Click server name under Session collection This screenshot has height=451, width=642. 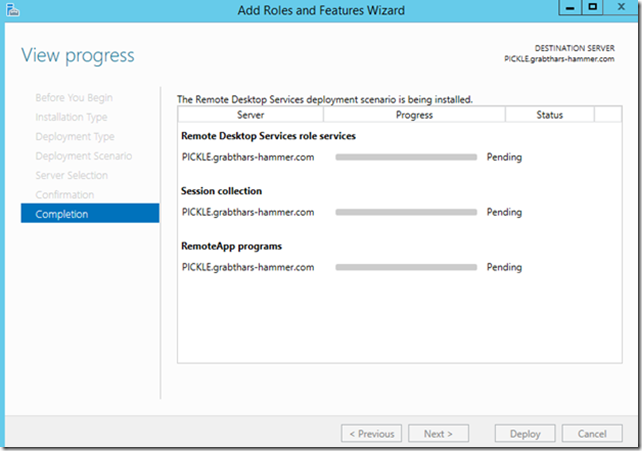click(248, 212)
